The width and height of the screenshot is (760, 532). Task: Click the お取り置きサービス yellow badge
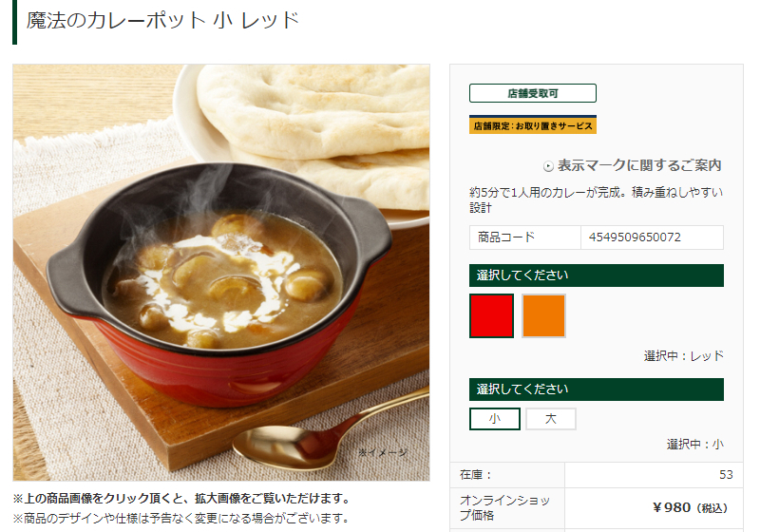tap(532, 125)
